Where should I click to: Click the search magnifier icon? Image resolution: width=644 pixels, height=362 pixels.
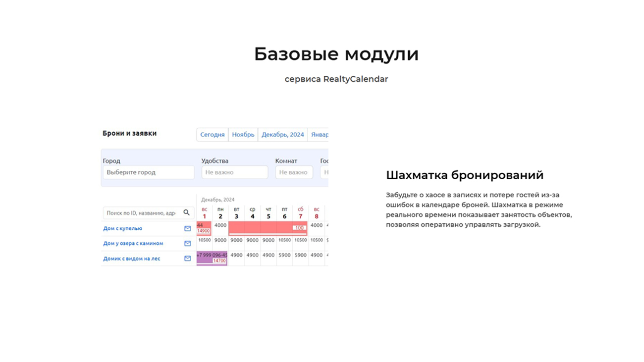(x=186, y=212)
